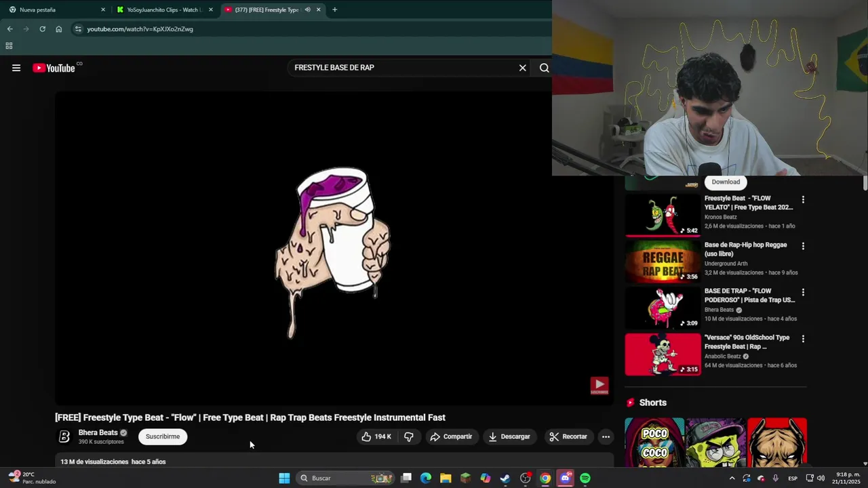The height and width of the screenshot is (488, 868).
Task: Open the POCO COCO short
Action: coord(654,443)
